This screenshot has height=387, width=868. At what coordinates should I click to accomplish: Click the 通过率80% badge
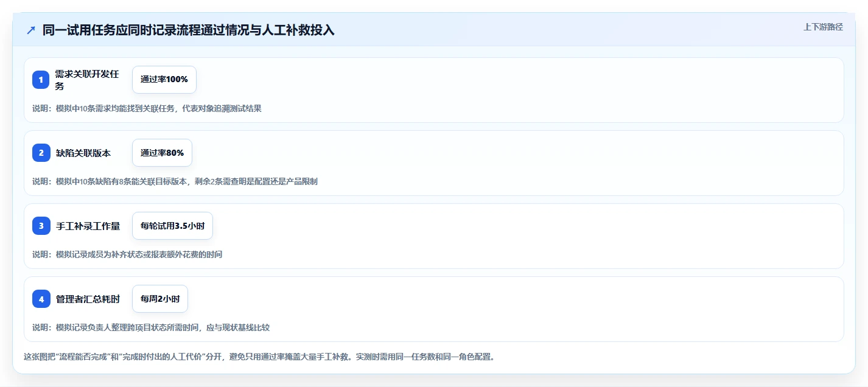162,153
